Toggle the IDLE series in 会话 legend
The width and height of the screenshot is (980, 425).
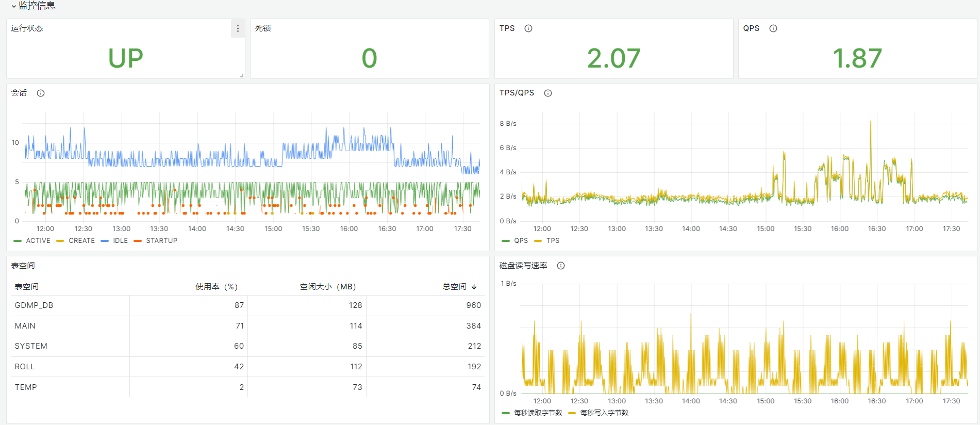[120, 241]
